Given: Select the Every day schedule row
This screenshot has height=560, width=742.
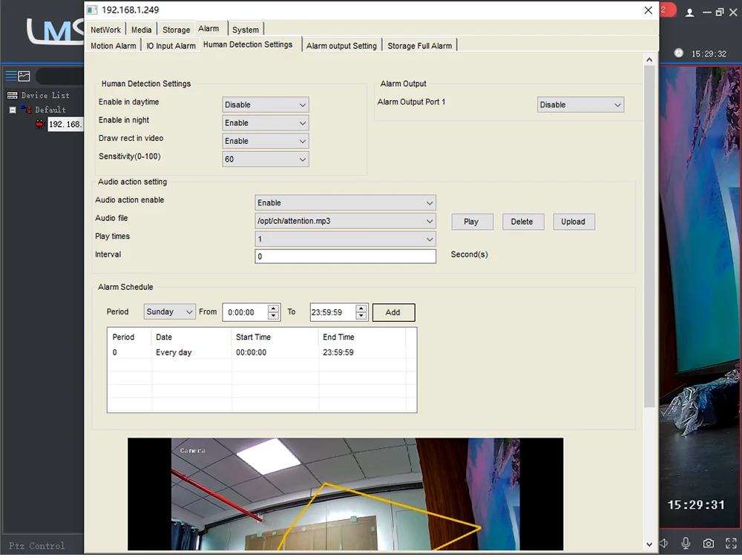Looking at the screenshot, I should [x=257, y=352].
